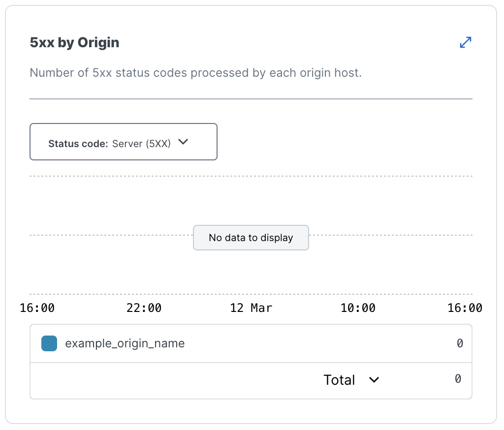This screenshot has height=430, width=504.
Task: Select the blue example_origin_name legend swatch
Action: click(x=49, y=343)
